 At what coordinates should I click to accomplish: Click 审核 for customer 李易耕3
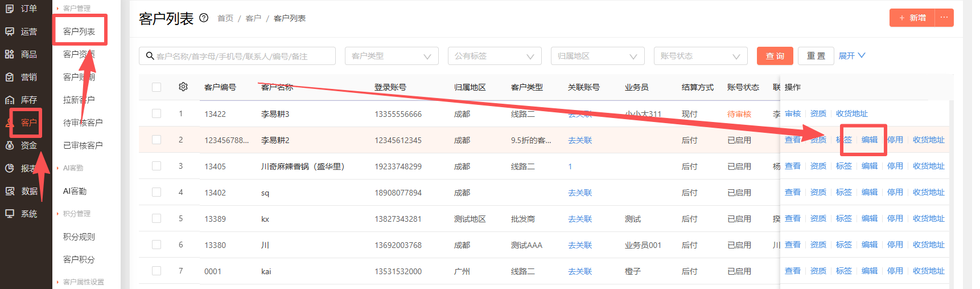pos(793,113)
